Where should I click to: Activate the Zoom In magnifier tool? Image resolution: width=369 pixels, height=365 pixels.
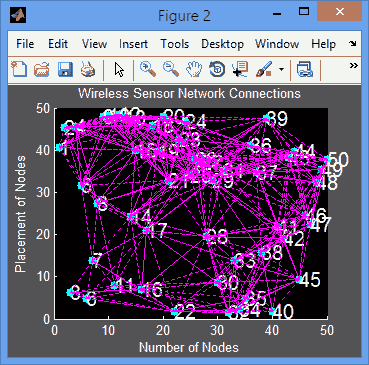(148, 69)
